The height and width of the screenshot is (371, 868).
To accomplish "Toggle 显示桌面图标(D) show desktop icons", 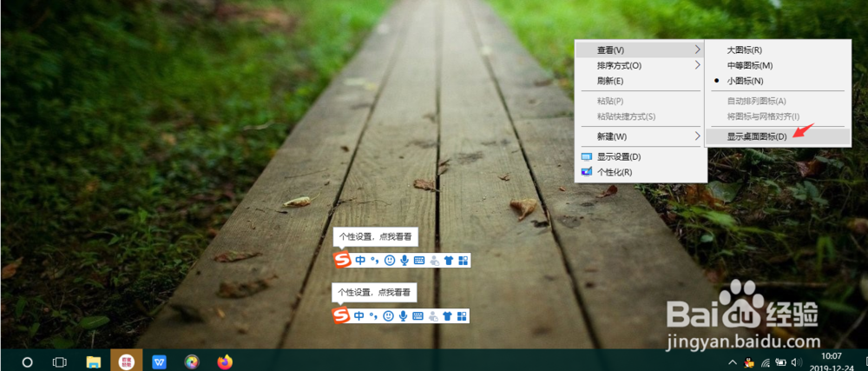I will pyautogui.click(x=778, y=136).
